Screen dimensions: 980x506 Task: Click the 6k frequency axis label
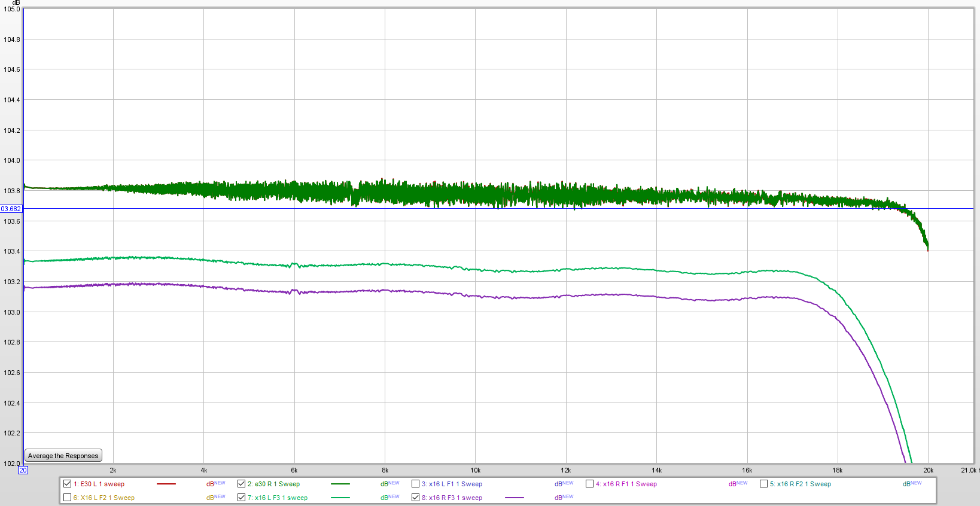pos(294,471)
